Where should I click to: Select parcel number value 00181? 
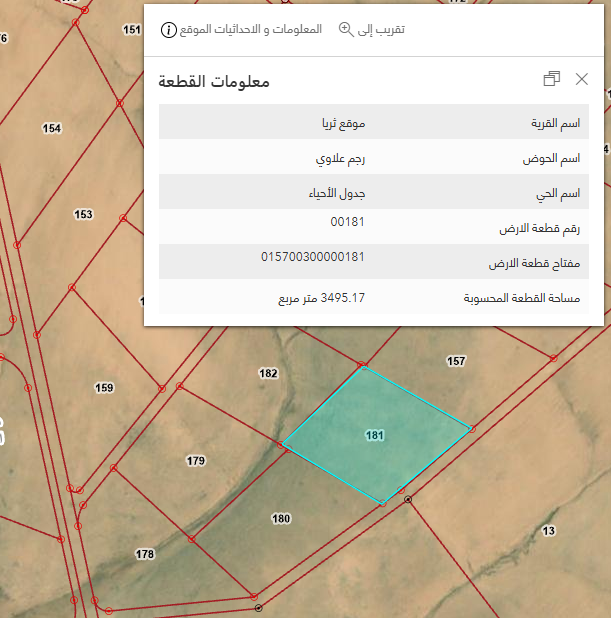[x=347, y=222]
